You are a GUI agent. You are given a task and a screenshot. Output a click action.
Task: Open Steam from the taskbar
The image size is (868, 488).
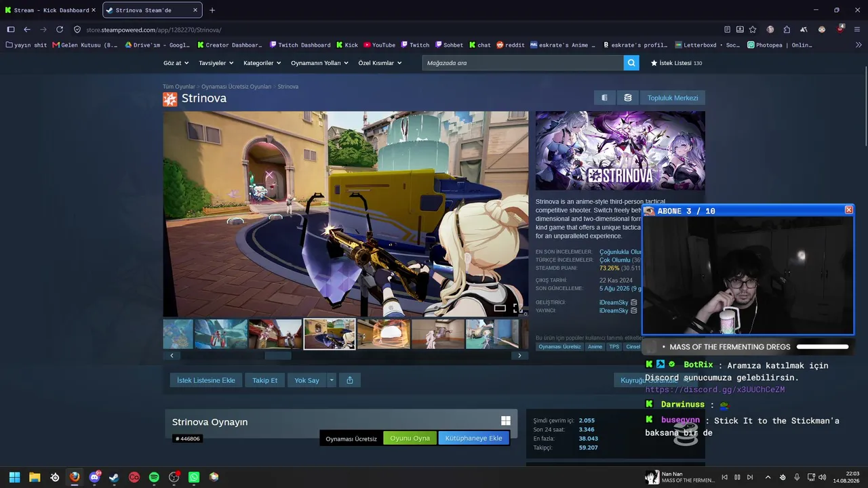tap(114, 477)
